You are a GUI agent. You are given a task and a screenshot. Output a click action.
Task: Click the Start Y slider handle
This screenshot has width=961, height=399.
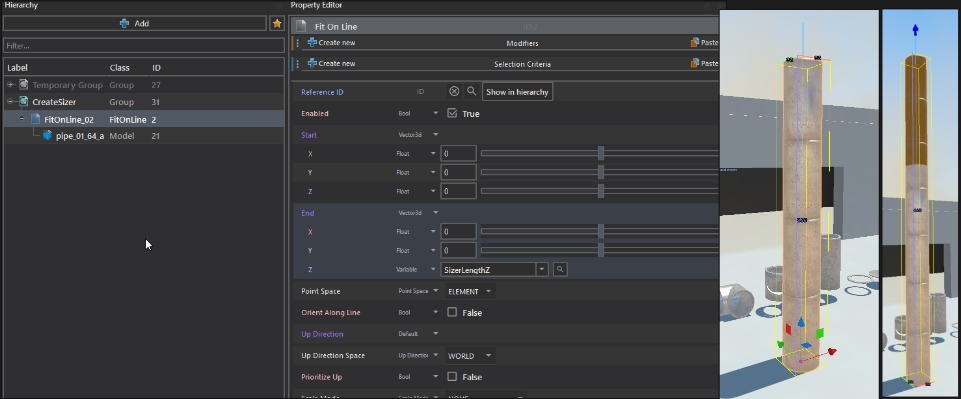pyautogui.click(x=601, y=172)
